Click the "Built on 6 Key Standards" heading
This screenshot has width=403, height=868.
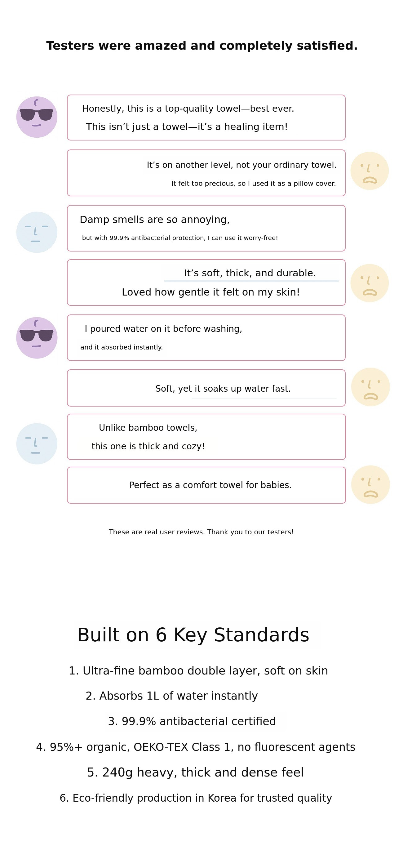pyautogui.click(x=193, y=635)
